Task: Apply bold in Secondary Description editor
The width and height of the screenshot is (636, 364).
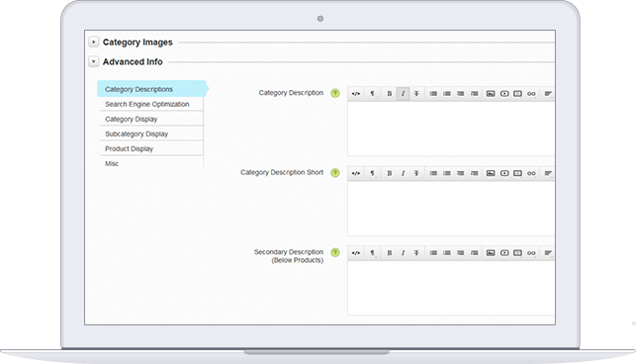Action: 389,253
